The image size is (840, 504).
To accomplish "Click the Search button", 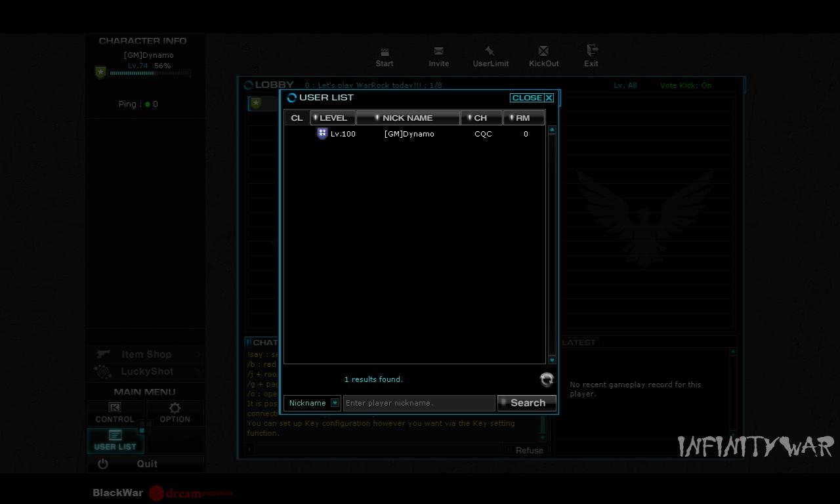I will point(527,403).
